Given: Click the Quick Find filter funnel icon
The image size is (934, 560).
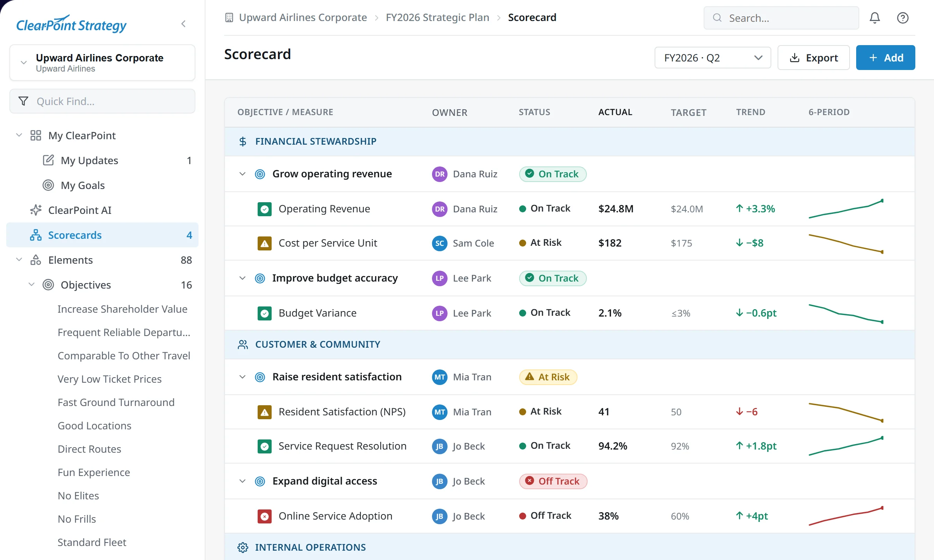Looking at the screenshot, I should click(x=23, y=101).
